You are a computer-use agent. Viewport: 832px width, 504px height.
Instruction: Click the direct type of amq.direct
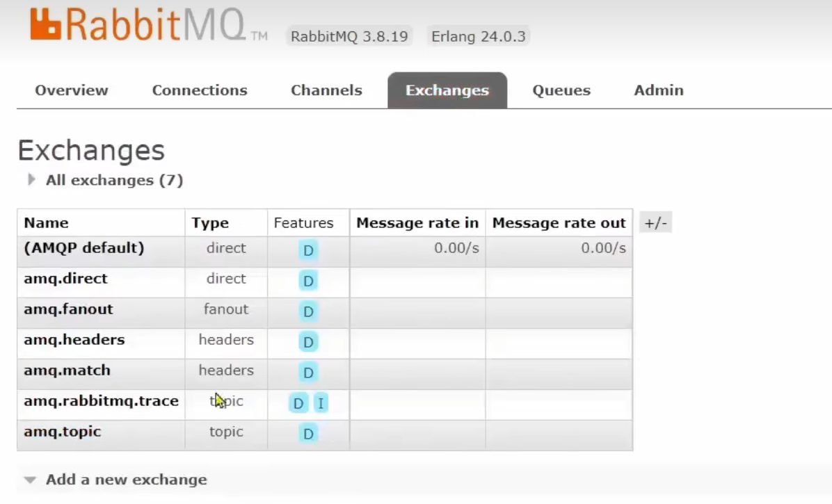coord(226,279)
